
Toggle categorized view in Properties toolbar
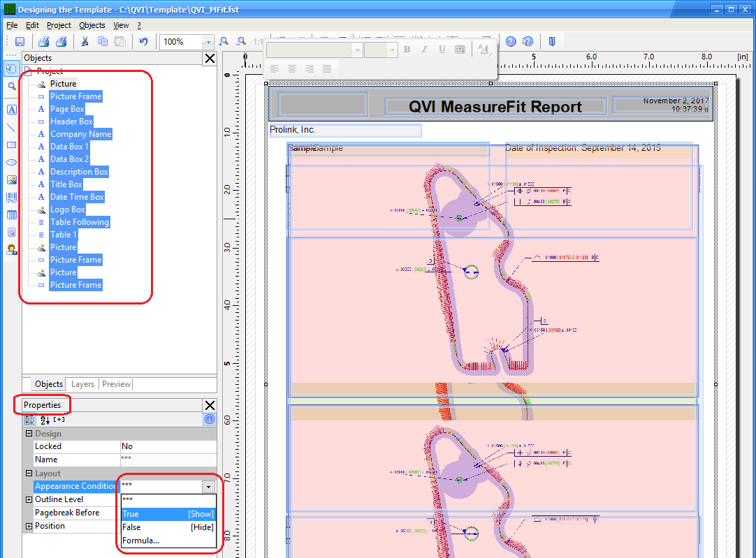29,420
